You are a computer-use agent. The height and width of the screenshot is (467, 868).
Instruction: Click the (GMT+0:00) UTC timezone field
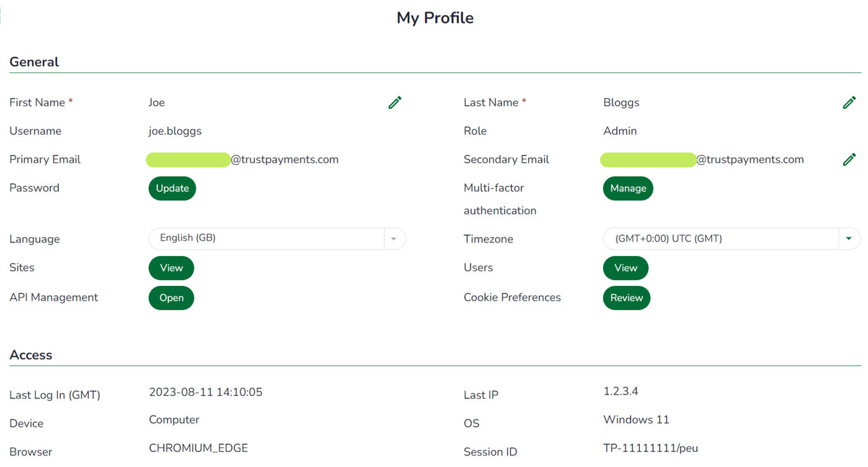[x=721, y=239]
